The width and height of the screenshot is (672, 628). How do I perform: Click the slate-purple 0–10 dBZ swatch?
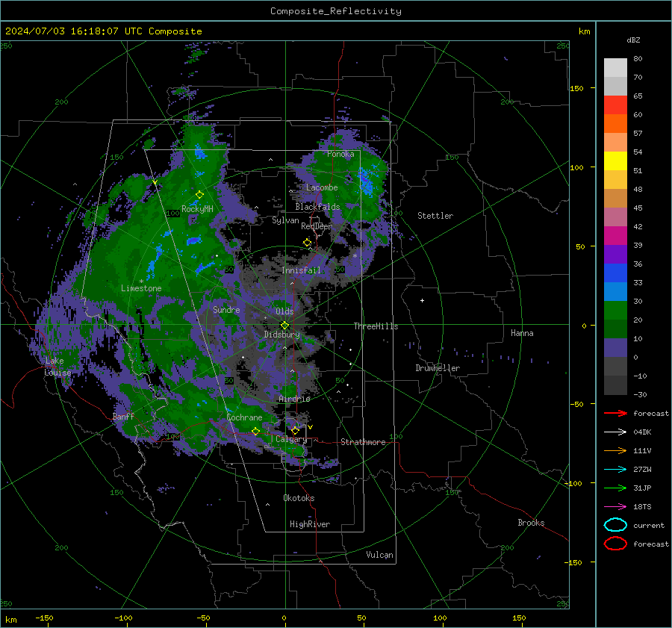click(615, 348)
